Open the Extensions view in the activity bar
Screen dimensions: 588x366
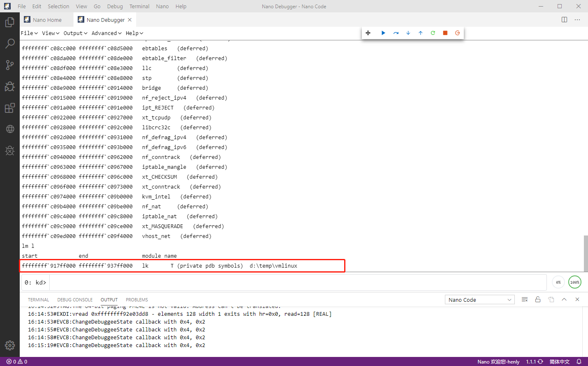pos(10,108)
